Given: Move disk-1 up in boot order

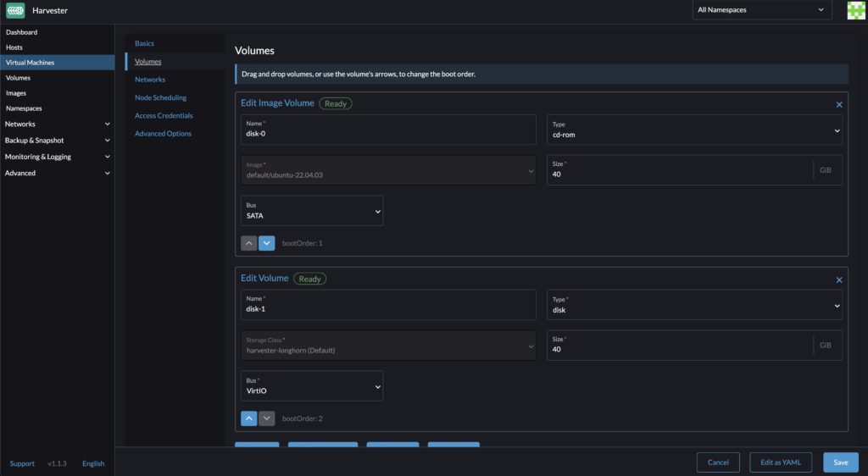Looking at the screenshot, I should tap(249, 418).
